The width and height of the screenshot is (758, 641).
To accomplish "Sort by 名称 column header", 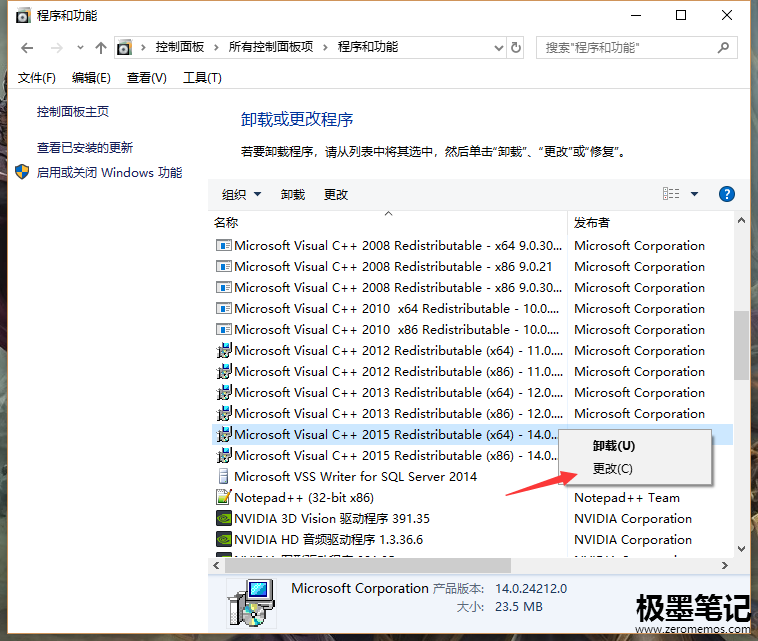I will (390, 223).
